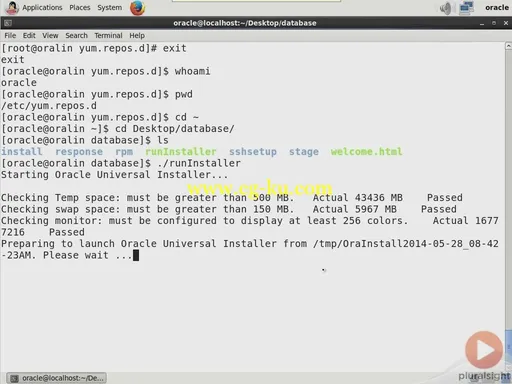
Task: Maximize the terminal window
Action: point(494,23)
